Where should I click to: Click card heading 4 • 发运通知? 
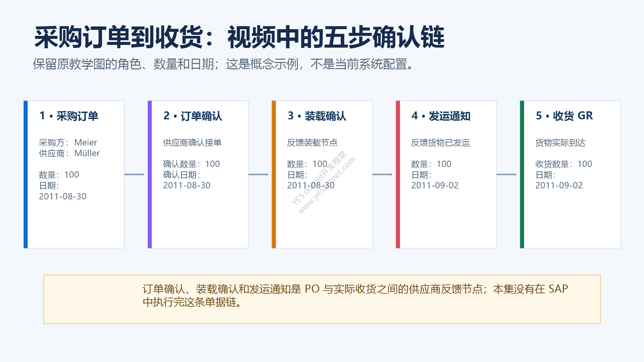[x=441, y=116]
